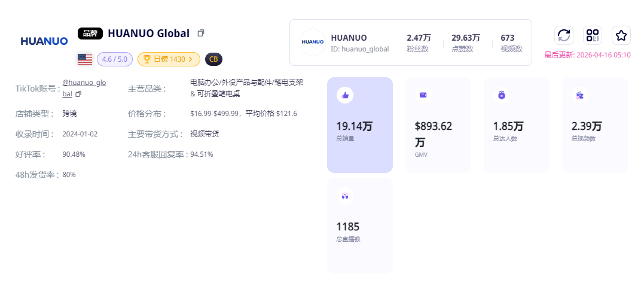Viewport: 644px width, 286px height.
Task: Click the refresh data icon
Action: 563,35
